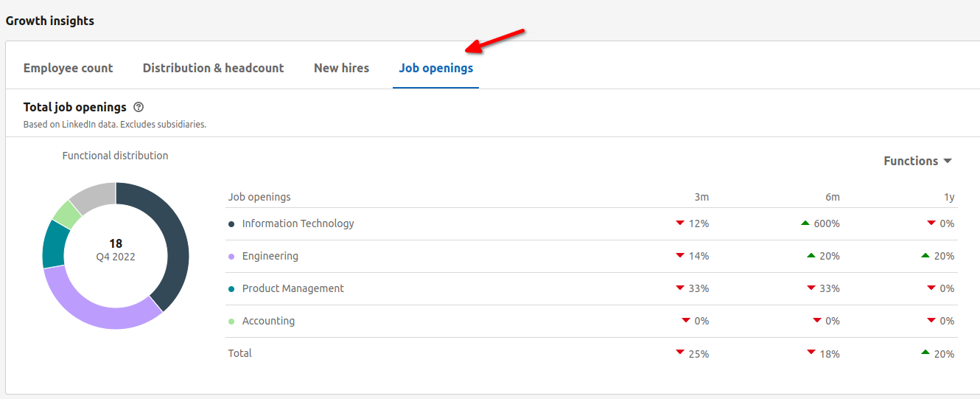Click the Product Management row label
The height and width of the screenshot is (399, 980).
pos(293,288)
